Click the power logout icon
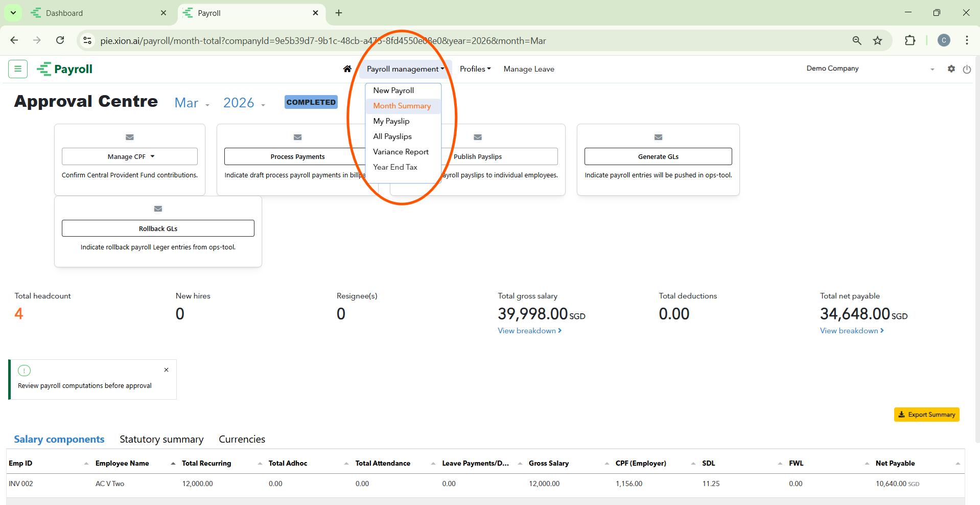 [x=967, y=69]
